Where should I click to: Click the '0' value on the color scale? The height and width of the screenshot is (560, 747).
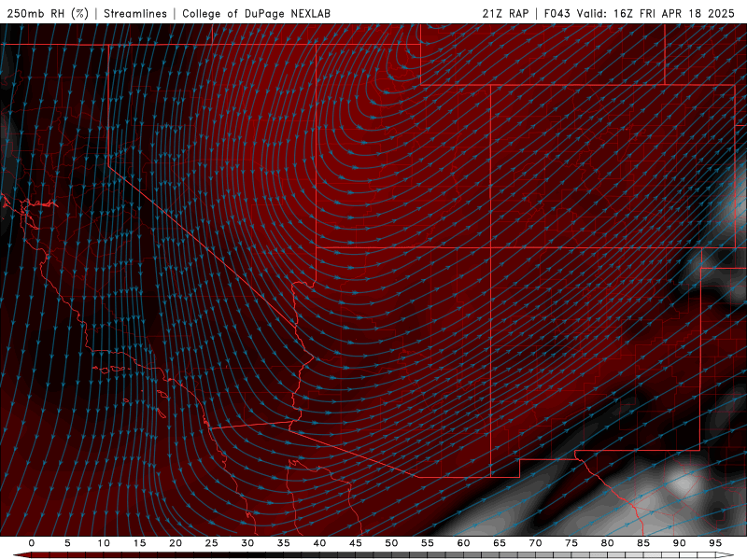[x=32, y=543]
